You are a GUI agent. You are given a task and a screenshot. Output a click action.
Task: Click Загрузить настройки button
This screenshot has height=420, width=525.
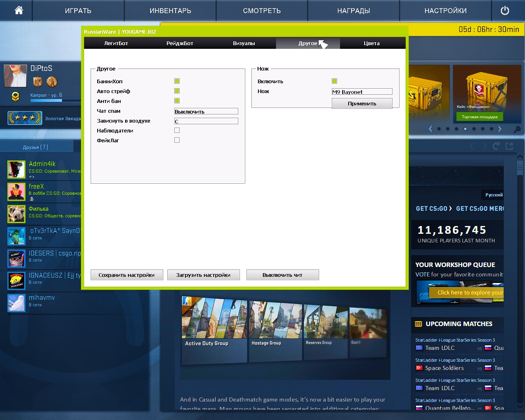203,275
